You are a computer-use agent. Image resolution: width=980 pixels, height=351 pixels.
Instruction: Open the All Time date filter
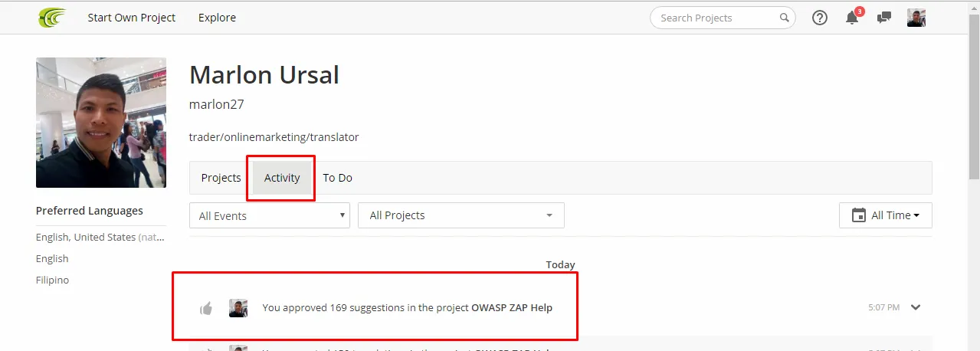pos(886,215)
